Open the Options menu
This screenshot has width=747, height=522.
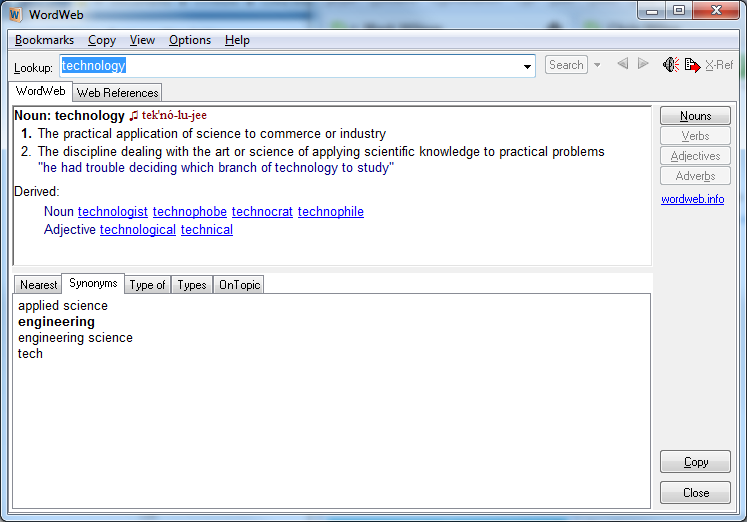(x=190, y=40)
